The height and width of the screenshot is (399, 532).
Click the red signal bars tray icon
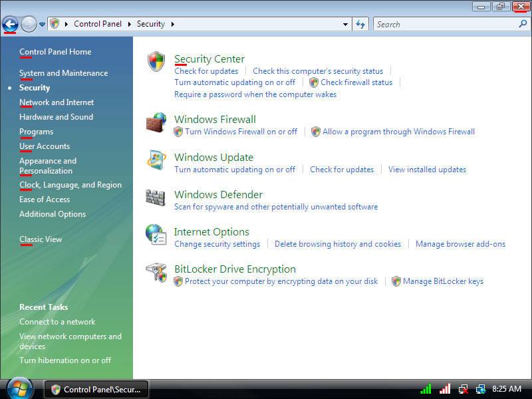[445, 389]
